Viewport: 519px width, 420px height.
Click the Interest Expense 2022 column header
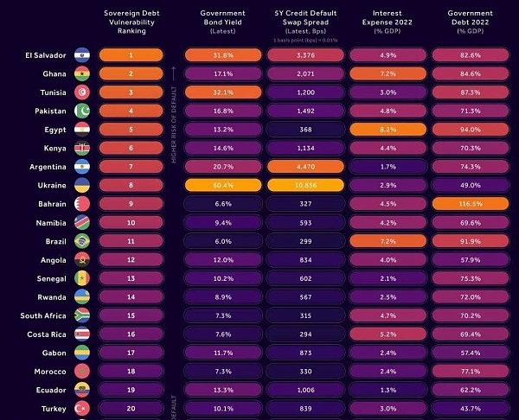point(388,22)
